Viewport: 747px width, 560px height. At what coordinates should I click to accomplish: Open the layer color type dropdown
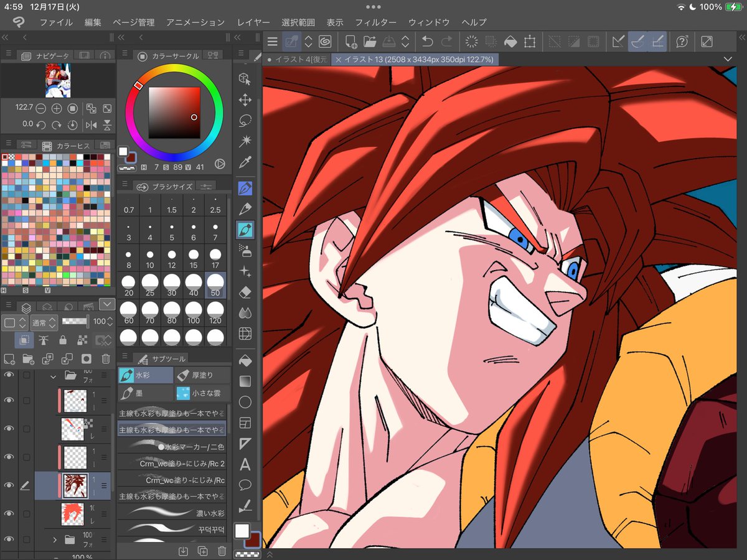point(14,323)
